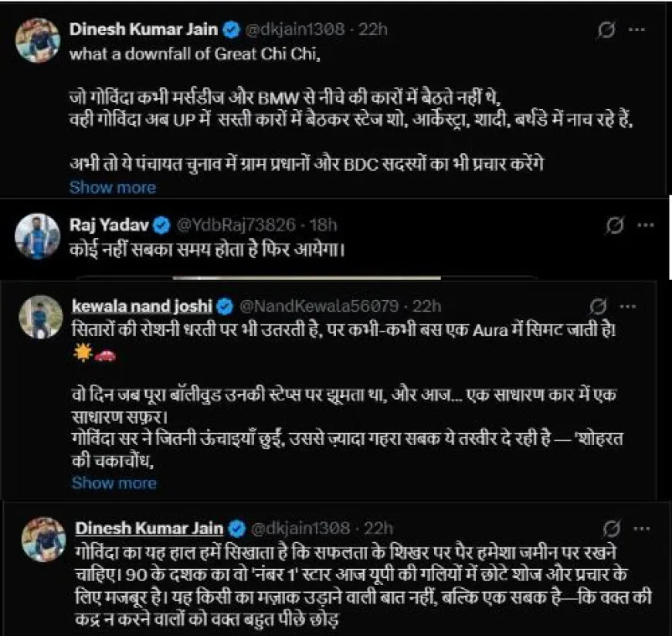Open three-dot menu on 'what a downfall' tweet
Screen dimensions: 672x636
(636, 30)
